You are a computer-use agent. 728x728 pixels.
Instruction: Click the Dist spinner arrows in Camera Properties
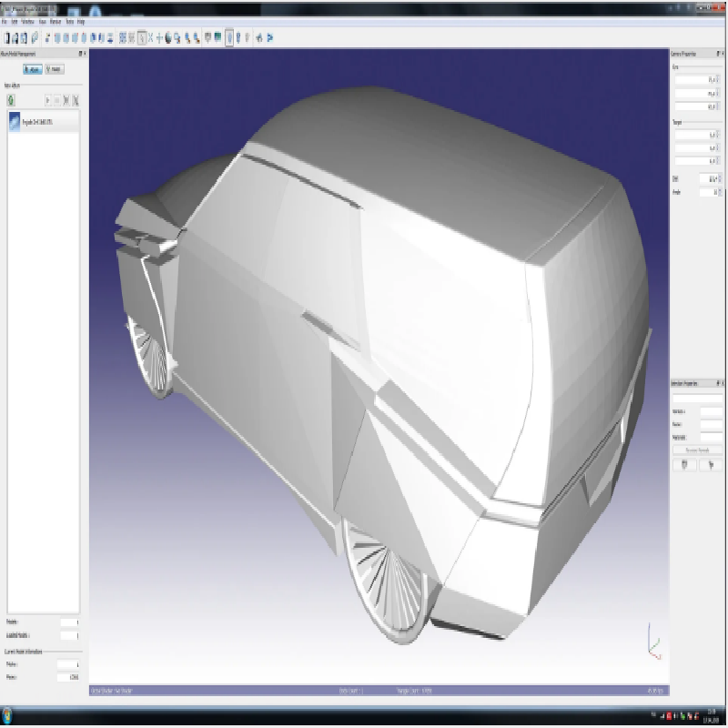pyautogui.click(x=718, y=179)
